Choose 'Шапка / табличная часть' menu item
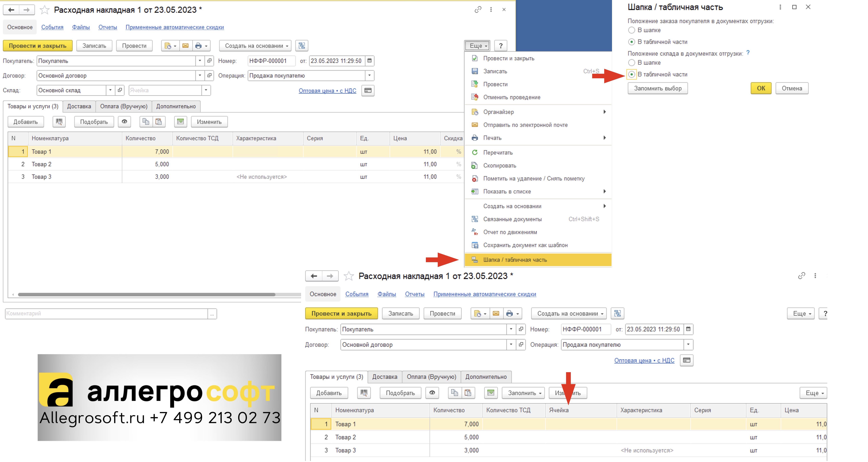 click(538, 260)
